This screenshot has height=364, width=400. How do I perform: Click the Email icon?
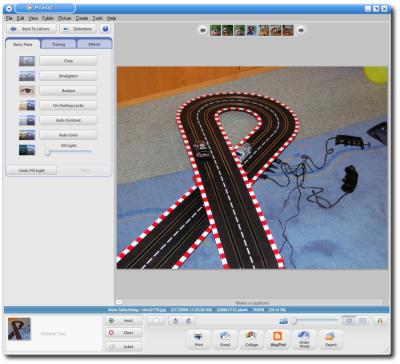[225, 339]
